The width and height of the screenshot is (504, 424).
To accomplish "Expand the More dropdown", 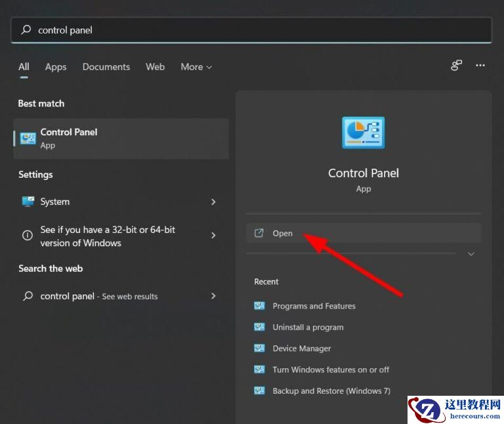I will (x=196, y=67).
